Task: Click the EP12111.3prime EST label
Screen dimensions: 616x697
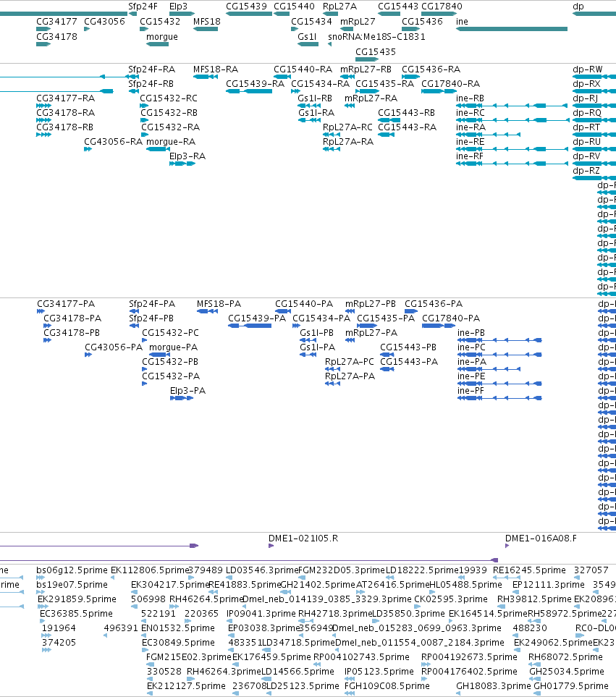Action: tap(549, 585)
